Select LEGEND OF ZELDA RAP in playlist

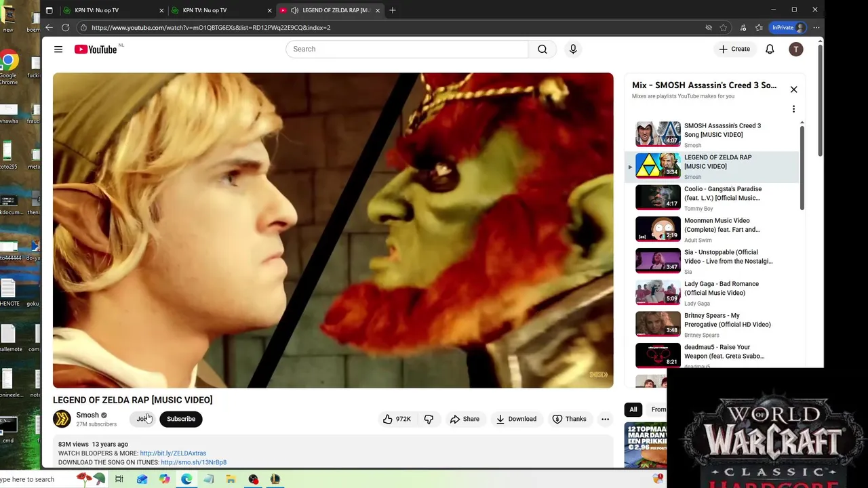pos(712,166)
